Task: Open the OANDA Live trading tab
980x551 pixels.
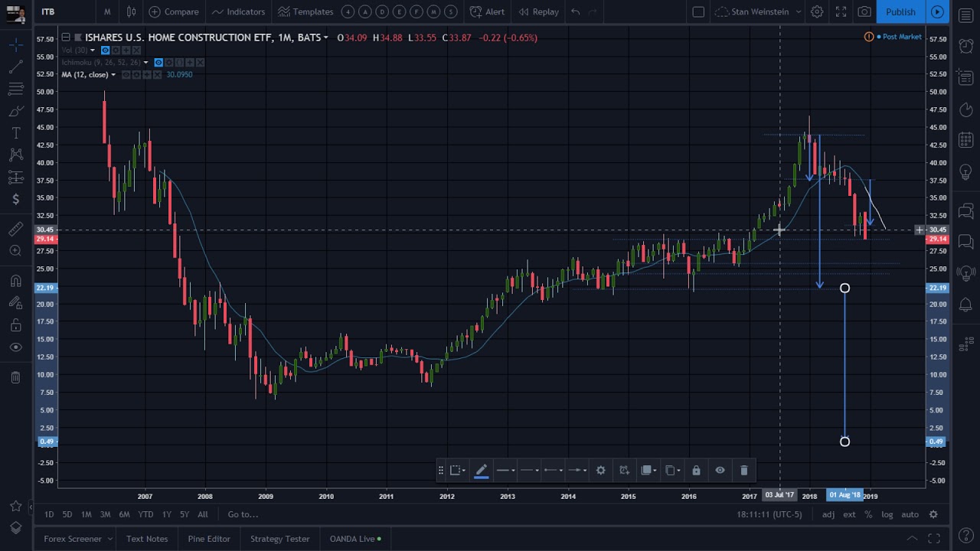Action: click(x=355, y=539)
